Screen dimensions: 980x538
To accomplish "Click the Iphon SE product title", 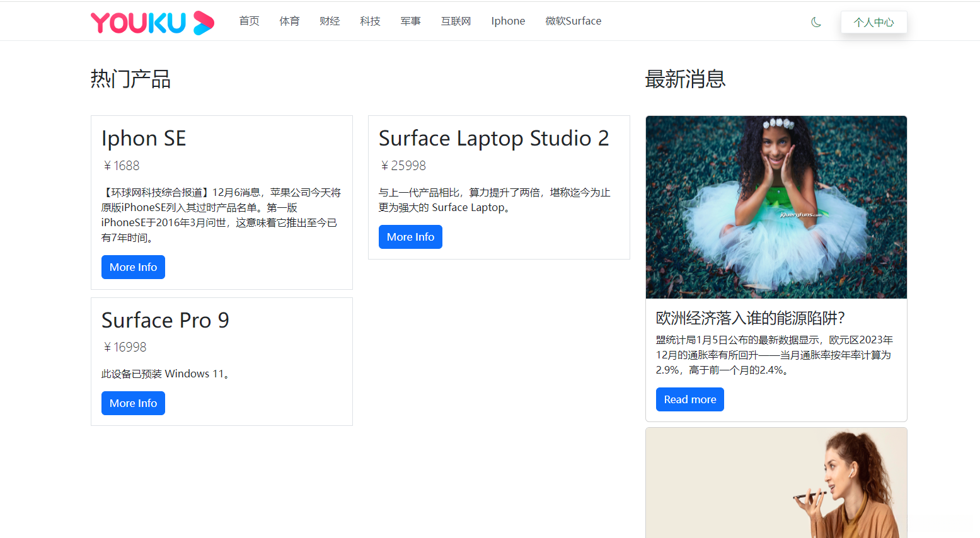I will click(x=144, y=139).
